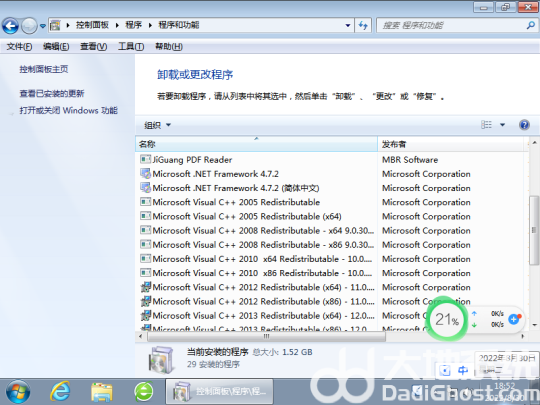
Task: Click the Forward navigation arrow button
Action: point(29,25)
